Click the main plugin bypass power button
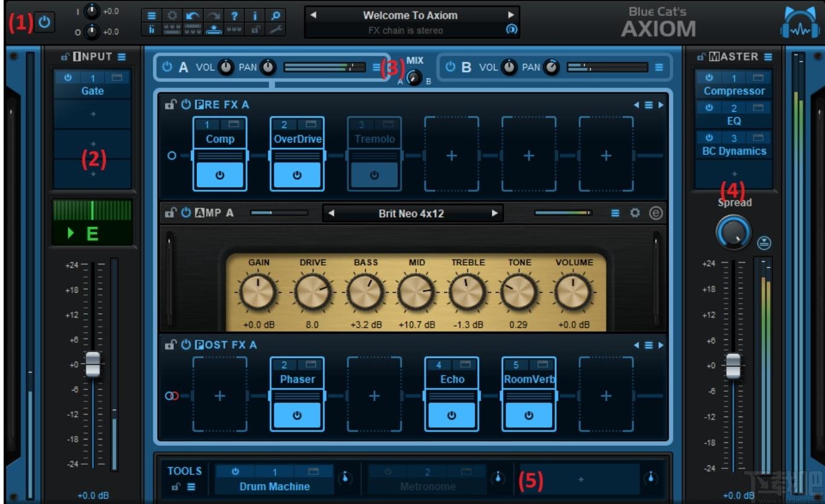Screen dimensions: 825x504 [x=43, y=24]
